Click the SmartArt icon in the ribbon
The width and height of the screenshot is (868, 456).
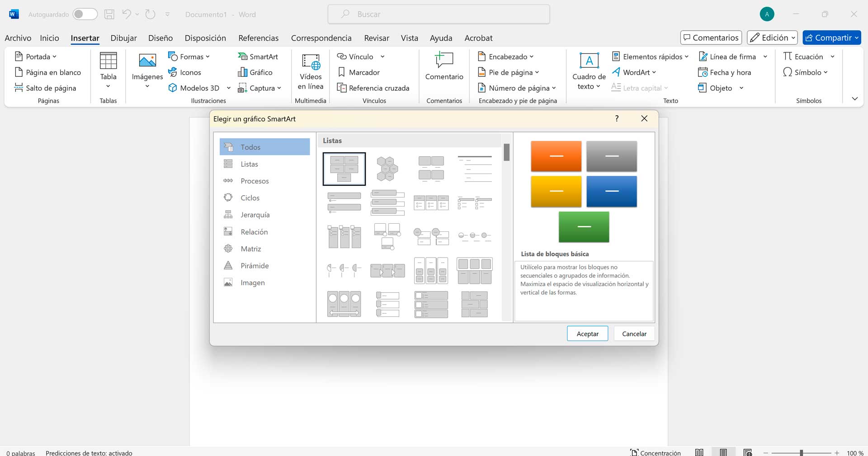click(x=243, y=56)
